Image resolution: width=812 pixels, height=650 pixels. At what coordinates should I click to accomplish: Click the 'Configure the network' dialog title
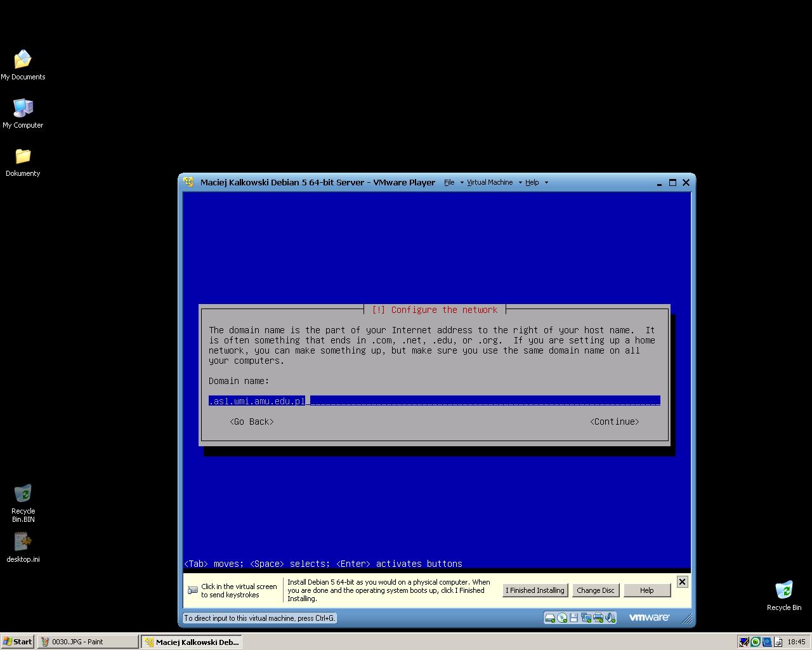point(435,310)
